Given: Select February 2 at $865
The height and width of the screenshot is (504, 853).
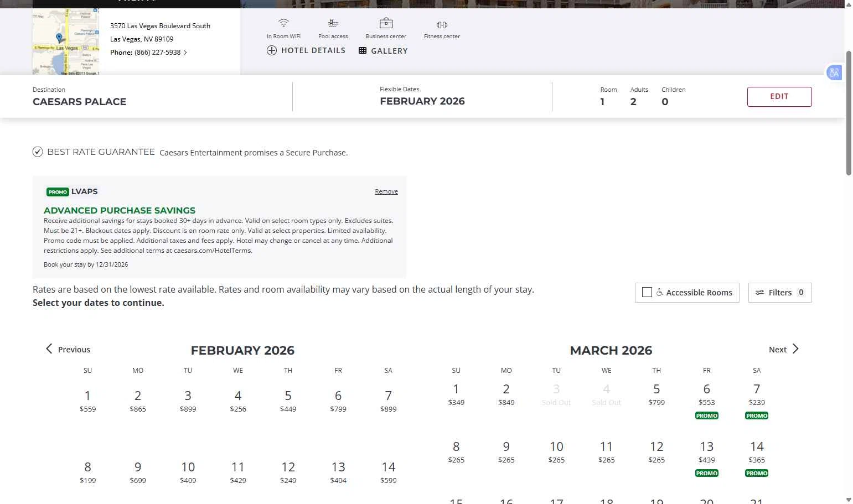Looking at the screenshot, I should click(x=138, y=401).
